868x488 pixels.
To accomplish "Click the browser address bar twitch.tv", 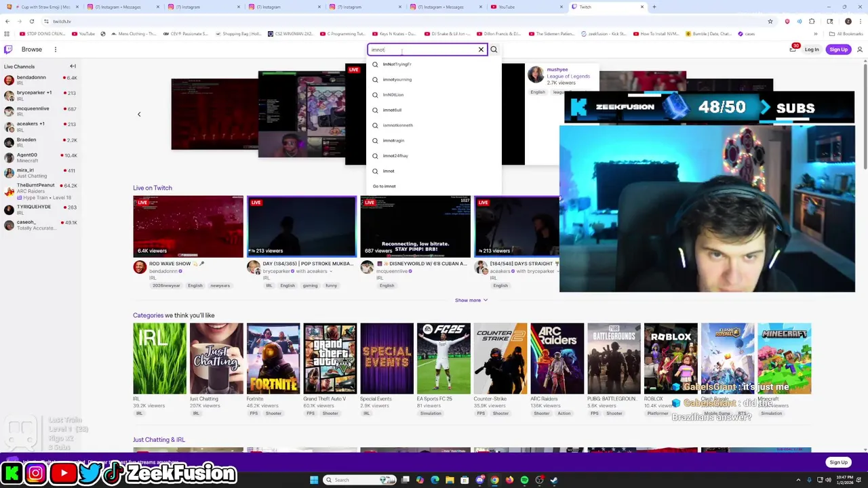I will coord(407,21).
